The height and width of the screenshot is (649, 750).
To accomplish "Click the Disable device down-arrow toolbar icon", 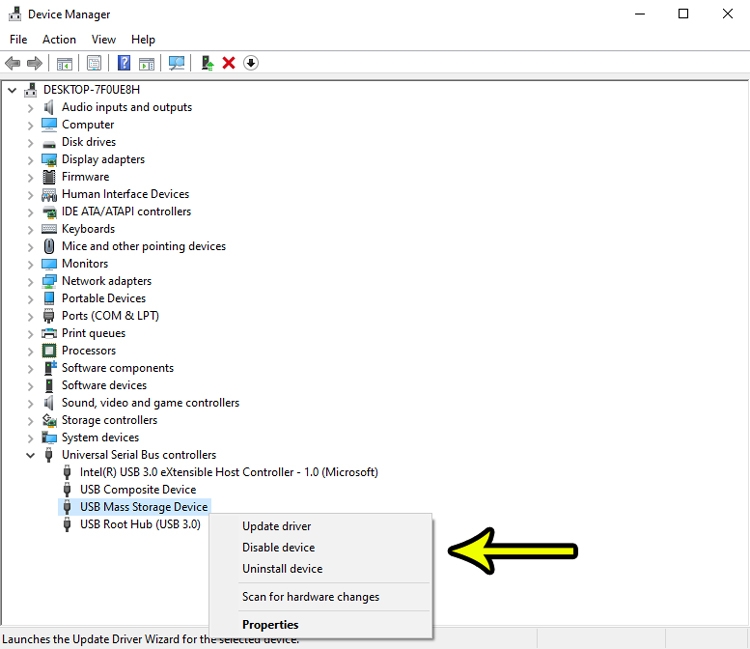I will coord(251,63).
